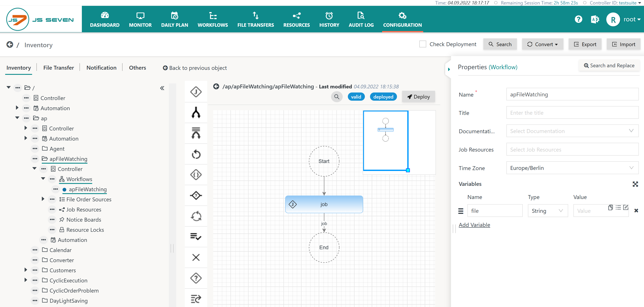
Task: Select the Fail X instruction icon
Action: coord(196,257)
